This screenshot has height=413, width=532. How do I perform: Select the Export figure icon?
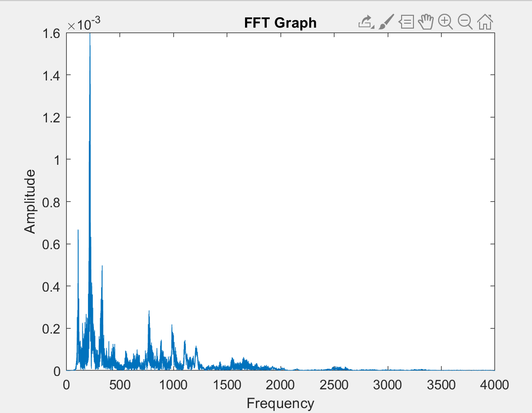[365, 21]
